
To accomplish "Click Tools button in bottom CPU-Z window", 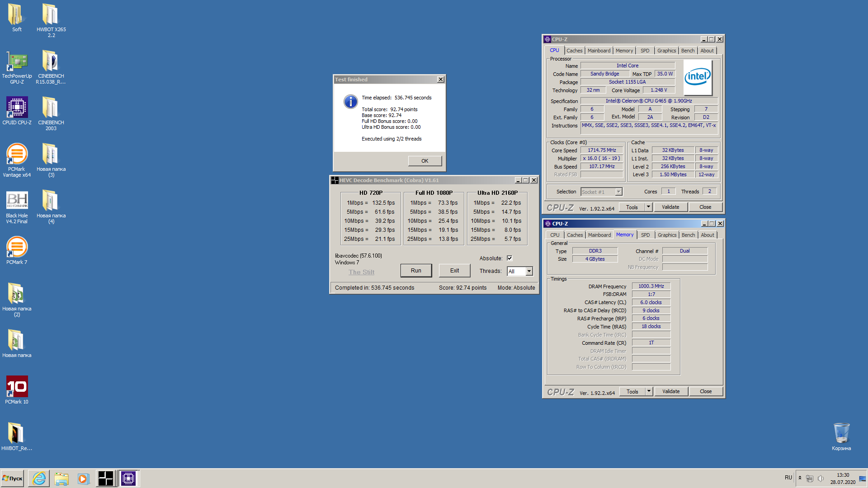I will click(632, 391).
